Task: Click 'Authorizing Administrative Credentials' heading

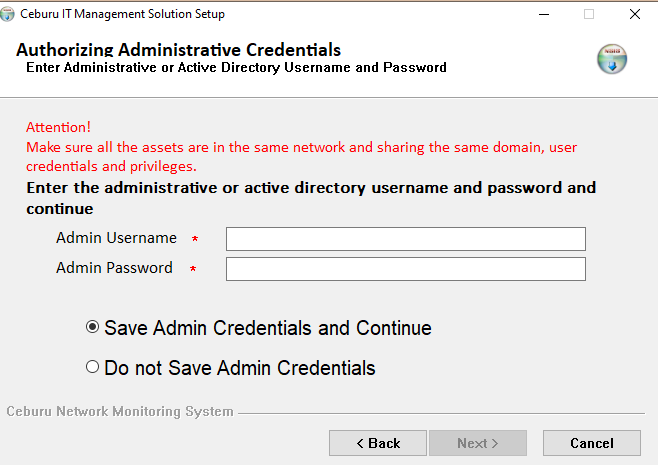Action: 178,50
